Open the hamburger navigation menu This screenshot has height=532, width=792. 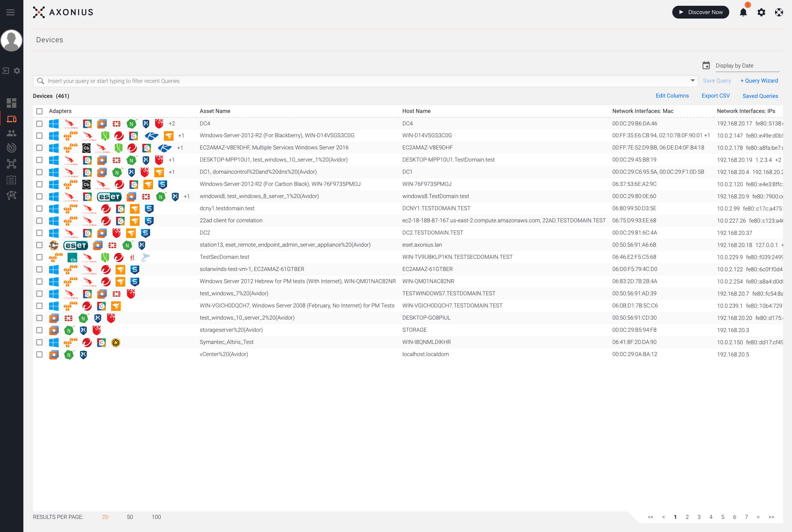click(11, 12)
